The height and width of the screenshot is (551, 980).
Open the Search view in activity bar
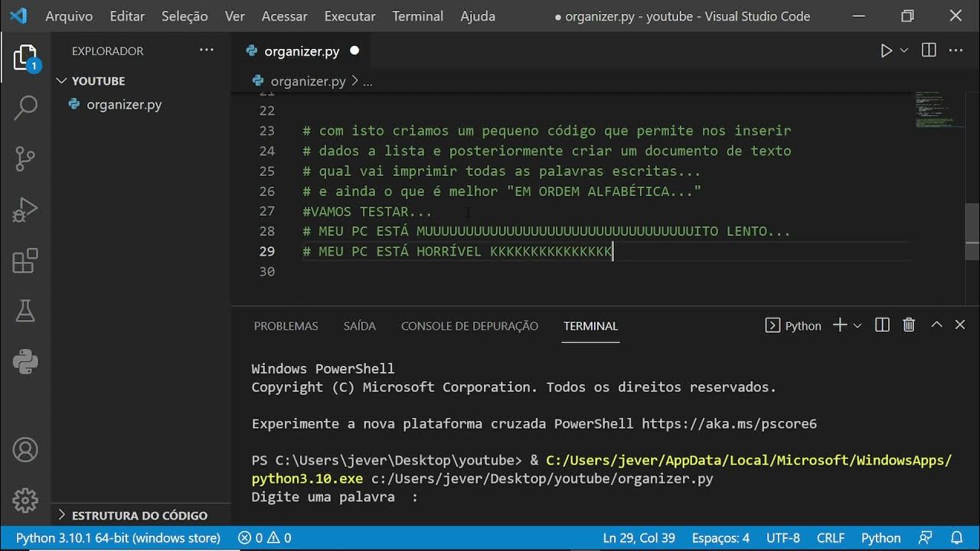(25, 108)
